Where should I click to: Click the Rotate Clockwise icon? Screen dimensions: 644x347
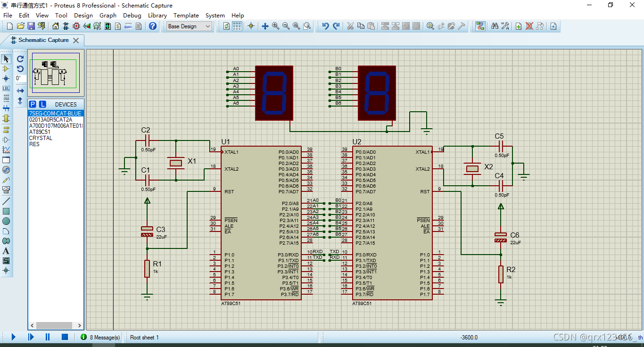click(20, 59)
